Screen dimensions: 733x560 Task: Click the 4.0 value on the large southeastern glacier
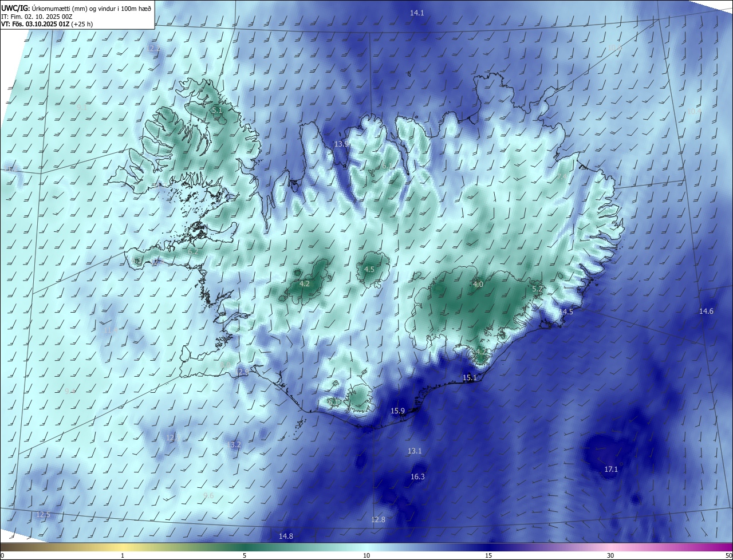tap(478, 284)
